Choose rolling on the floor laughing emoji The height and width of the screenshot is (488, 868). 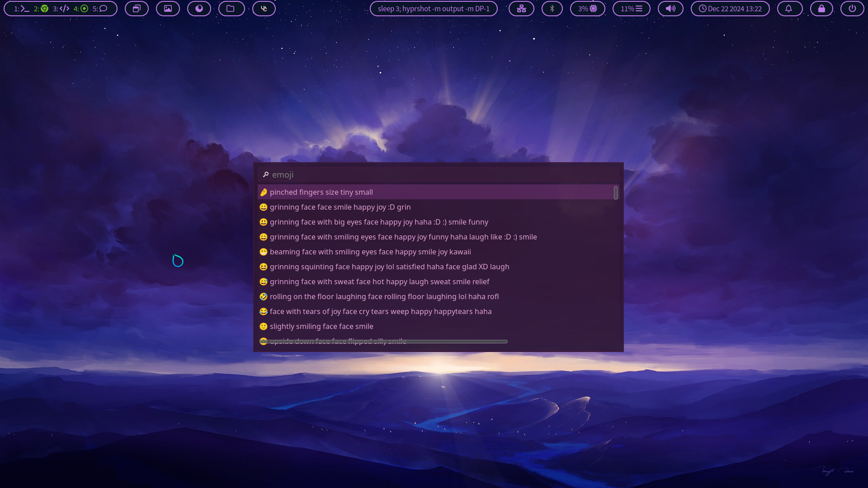(x=384, y=296)
